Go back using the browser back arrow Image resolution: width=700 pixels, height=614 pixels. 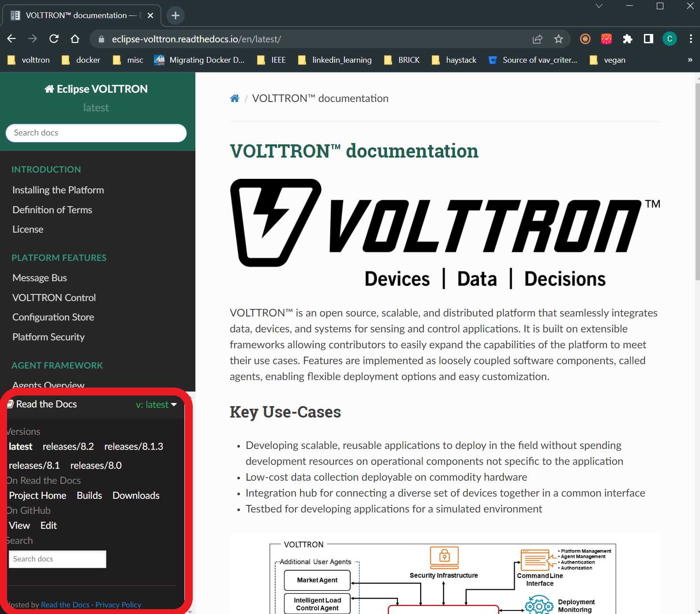pos(11,39)
